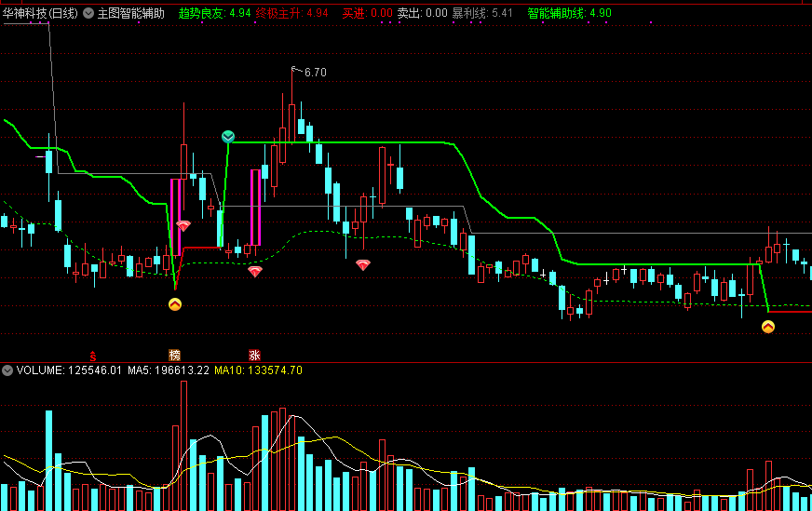Select the 终极主升: 4.94 readout
This screenshot has width=812, height=511.
coord(291,13)
